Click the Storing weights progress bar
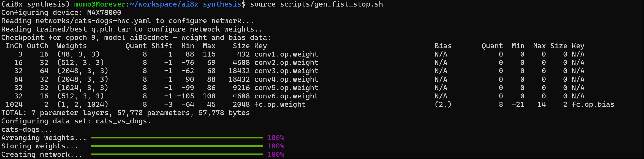The width and height of the screenshot is (644, 159). tap(177, 146)
